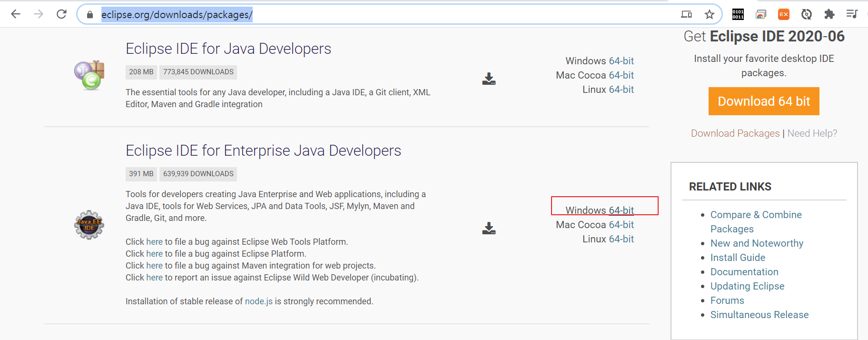Click the download icon for Java Developers package

(x=489, y=79)
